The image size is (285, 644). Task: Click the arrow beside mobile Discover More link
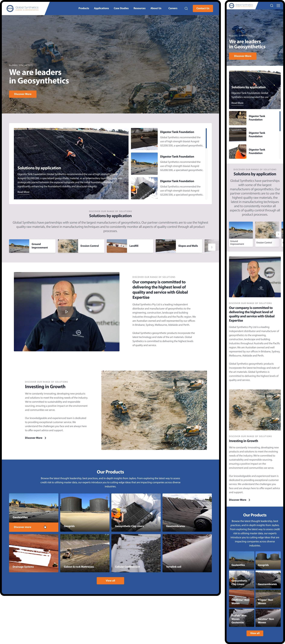click(249, 500)
